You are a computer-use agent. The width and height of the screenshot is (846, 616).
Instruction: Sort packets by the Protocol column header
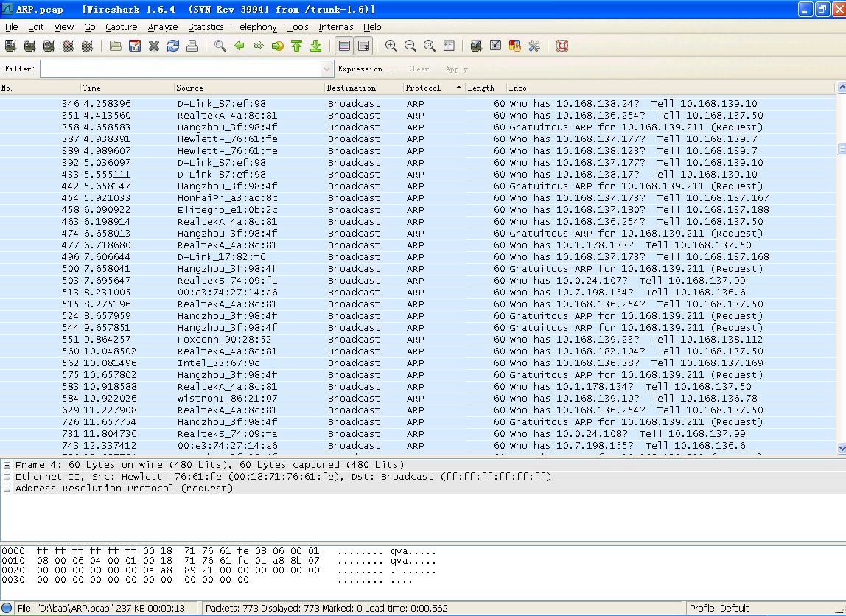point(423,88)
